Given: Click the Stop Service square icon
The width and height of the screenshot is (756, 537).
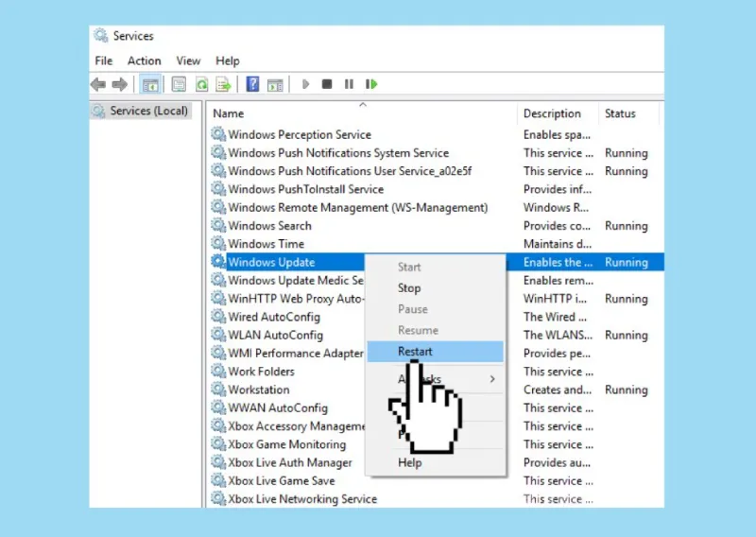Looking at the screenshot, I should pos(327,84).
